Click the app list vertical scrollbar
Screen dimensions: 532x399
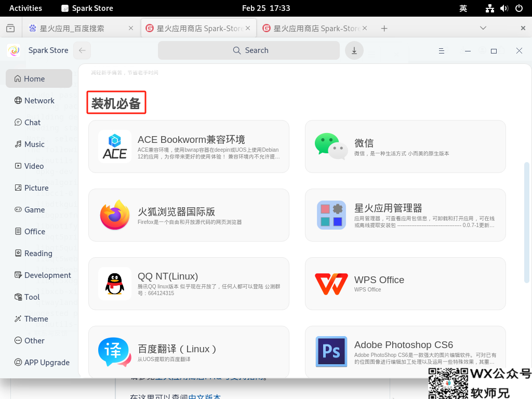click(527, 222)
